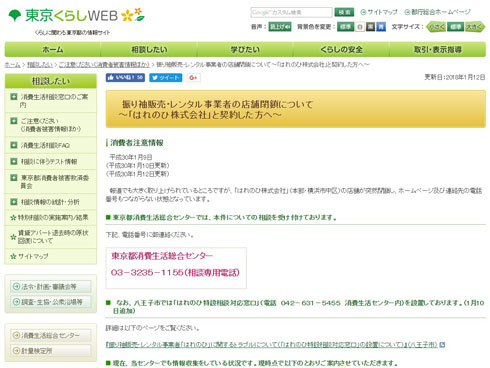Click the 相談したい breadcrumb link

(40, 65)
